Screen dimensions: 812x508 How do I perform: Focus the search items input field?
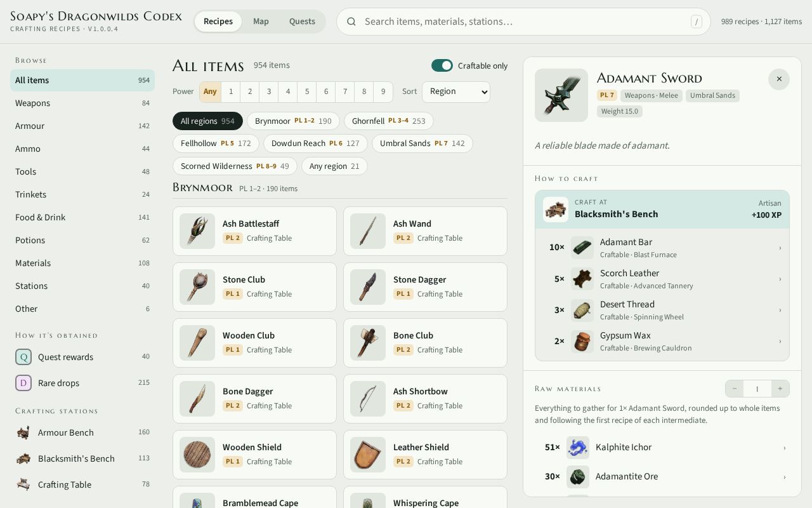(523, 22)
